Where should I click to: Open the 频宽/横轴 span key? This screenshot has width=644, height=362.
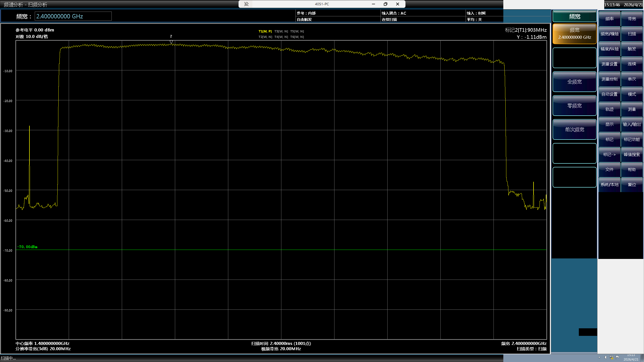coord(609,34)
